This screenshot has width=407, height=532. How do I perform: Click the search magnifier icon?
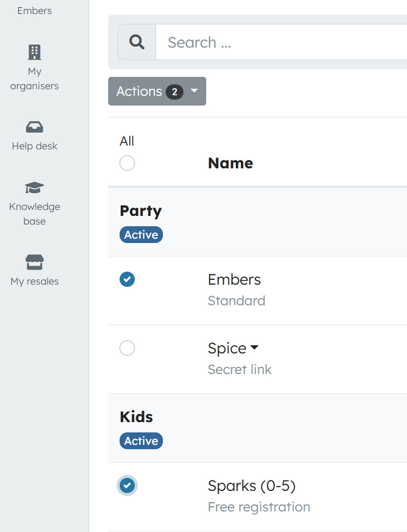point(136,42)
